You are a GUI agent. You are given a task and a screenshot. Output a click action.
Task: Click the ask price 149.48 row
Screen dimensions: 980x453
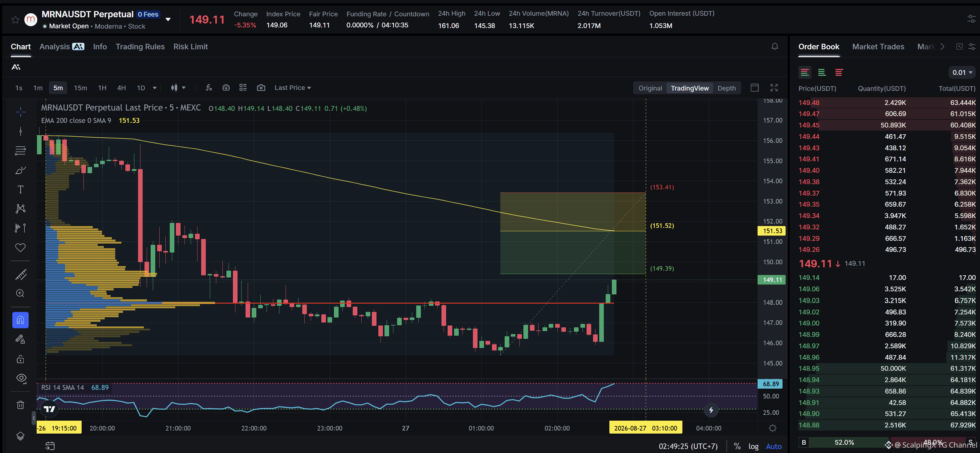(887, 103)
